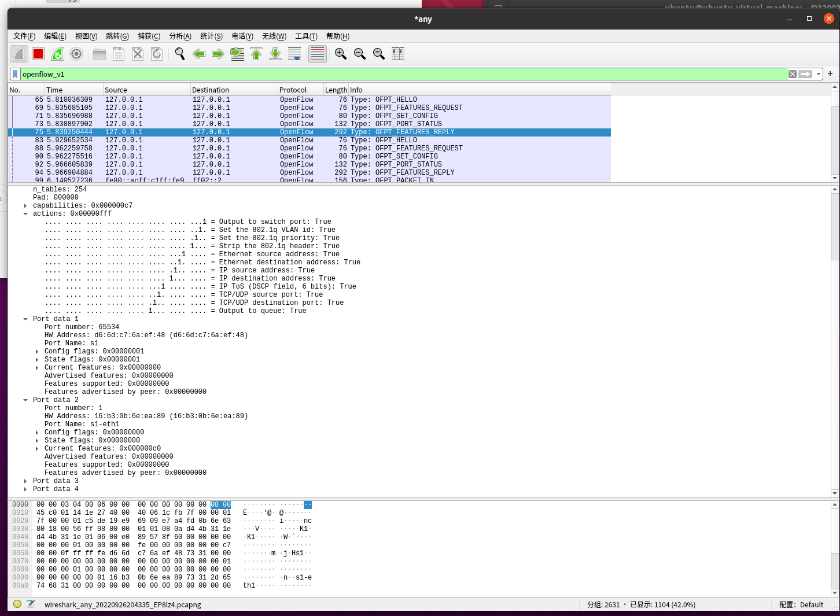This screenshot has height=616, width=840.
Task: Select packet 65 OFPT_HELLO row
Action: pyautogui.click(x=310, y=99)
